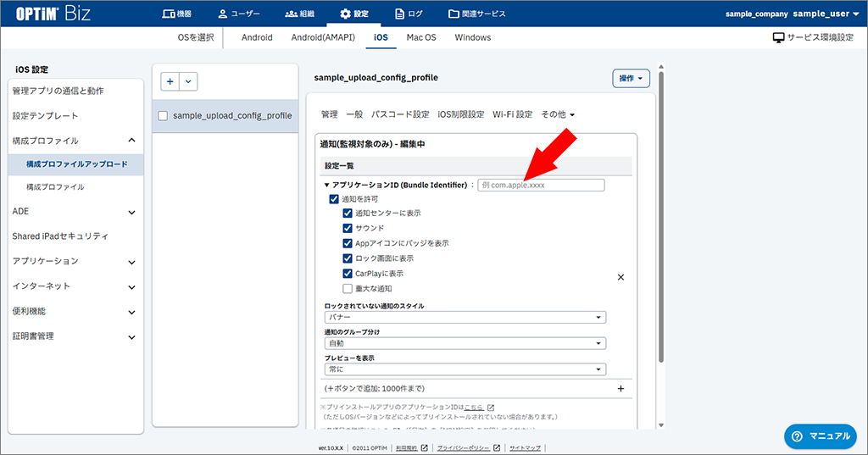This screenshot has height=455, width=868.
Task: Click the OPTiM Biz logo
Action: 53,14
